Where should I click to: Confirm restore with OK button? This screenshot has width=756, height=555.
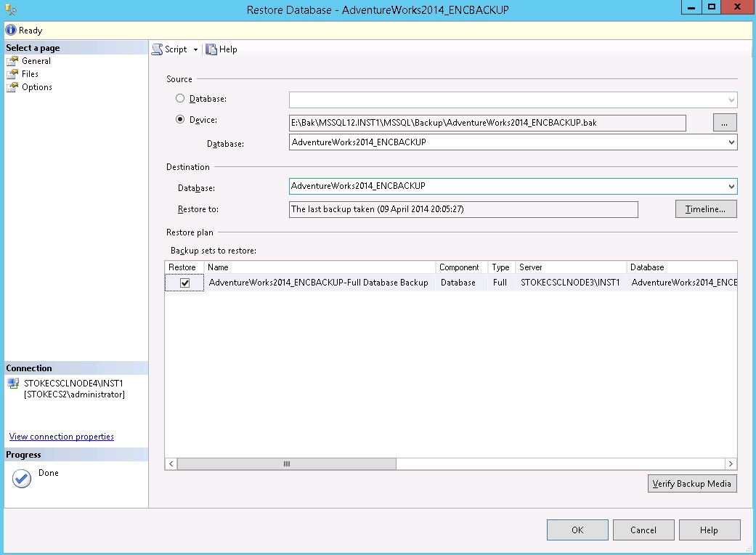577,530
